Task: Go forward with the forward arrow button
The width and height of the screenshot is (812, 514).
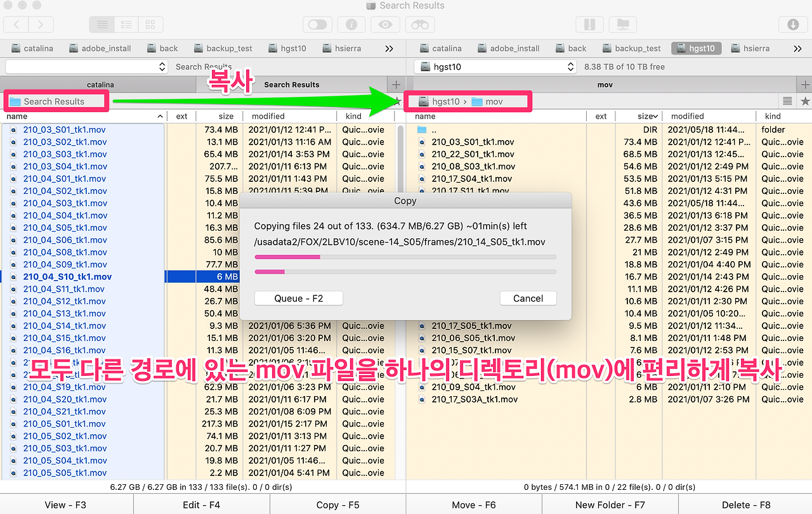Action: point(41,25)
